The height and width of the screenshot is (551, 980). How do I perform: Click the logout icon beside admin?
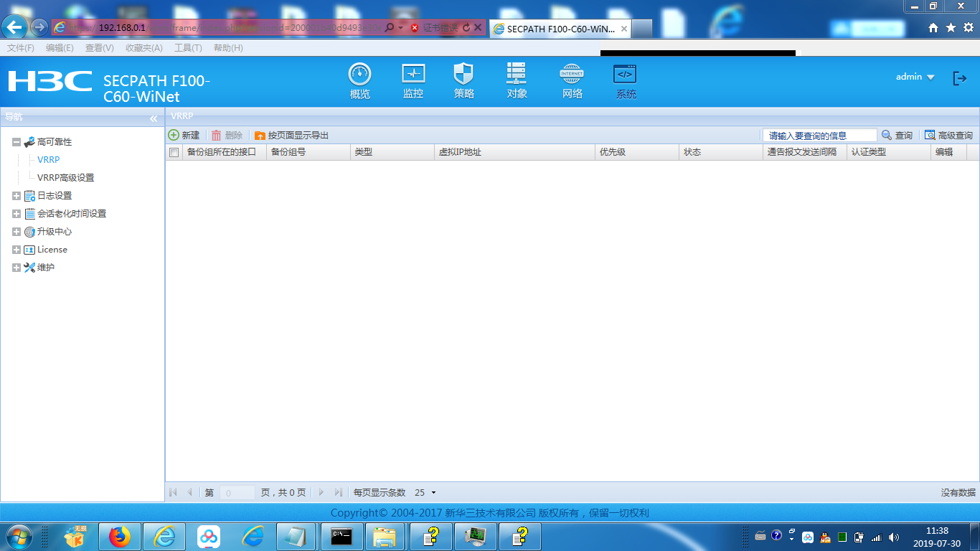tap(959, 78)
